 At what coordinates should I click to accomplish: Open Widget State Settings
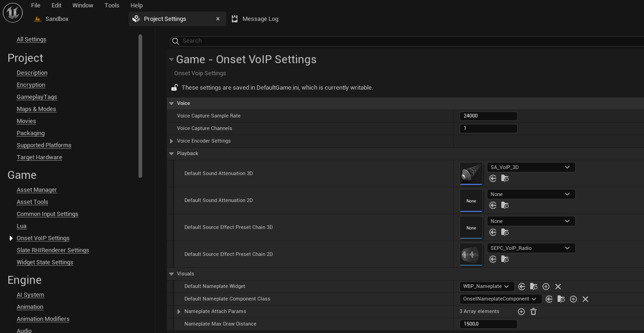click(45, 262)
